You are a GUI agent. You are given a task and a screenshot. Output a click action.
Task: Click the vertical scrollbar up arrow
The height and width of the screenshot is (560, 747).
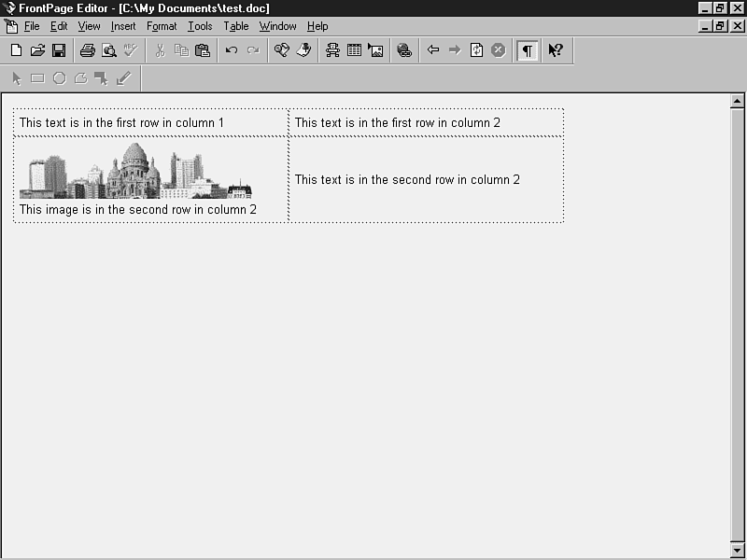[x=737, y=101]
